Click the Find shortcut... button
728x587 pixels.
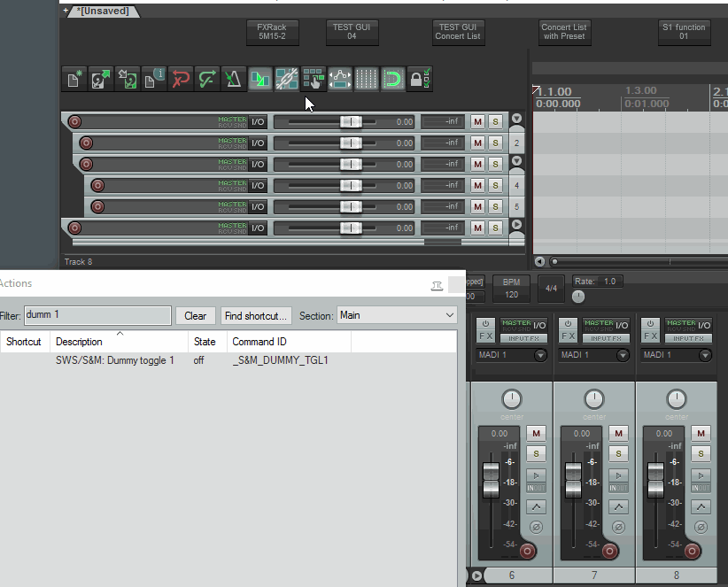(x=256, y=316)
